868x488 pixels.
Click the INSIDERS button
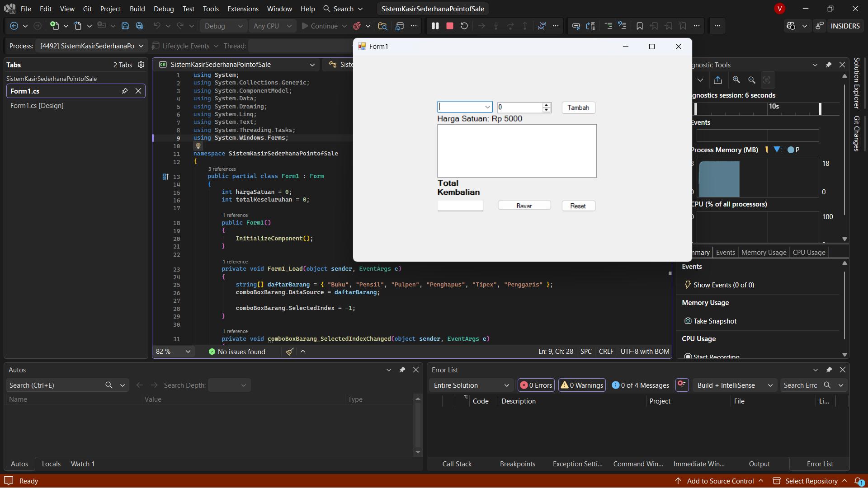(845, 26)
